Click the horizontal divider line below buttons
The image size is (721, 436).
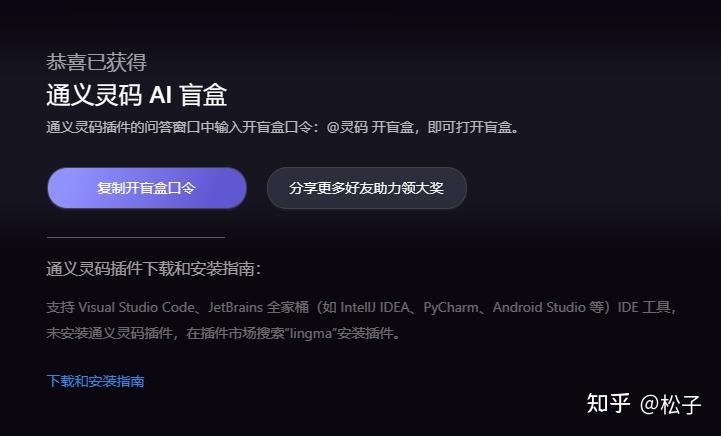136,237
